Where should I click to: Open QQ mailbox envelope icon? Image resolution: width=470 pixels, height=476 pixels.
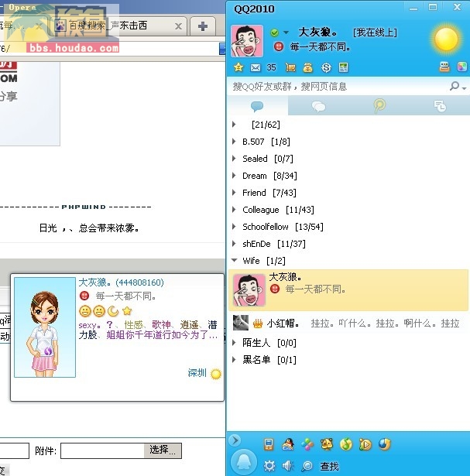[x=255, y=67]
